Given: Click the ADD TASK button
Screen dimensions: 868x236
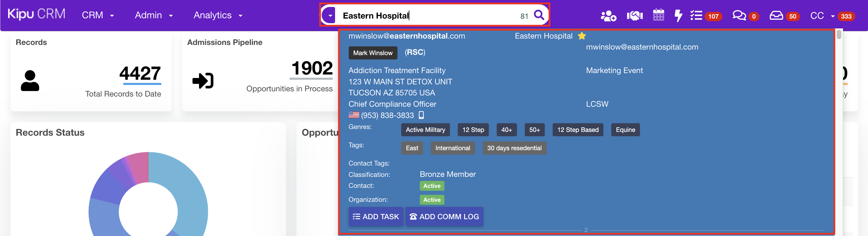Looking at the screenshot, I should 376,217.
